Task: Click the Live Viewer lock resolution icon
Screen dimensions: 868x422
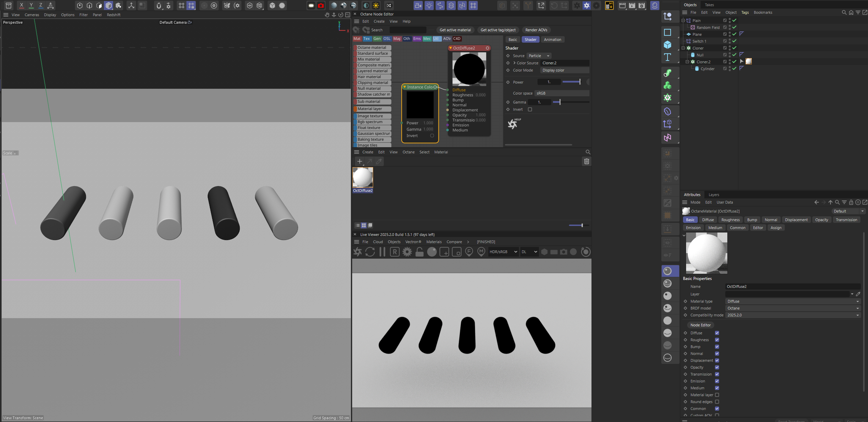Action: pos(419,252)
